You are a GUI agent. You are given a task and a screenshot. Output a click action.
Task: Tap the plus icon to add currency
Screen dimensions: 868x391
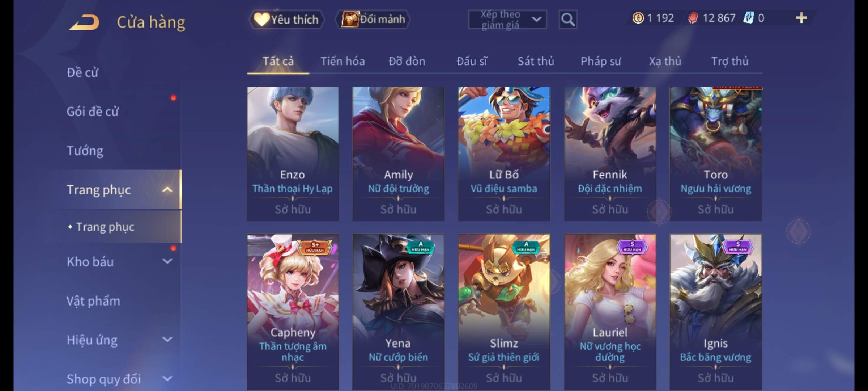point(801,18)
